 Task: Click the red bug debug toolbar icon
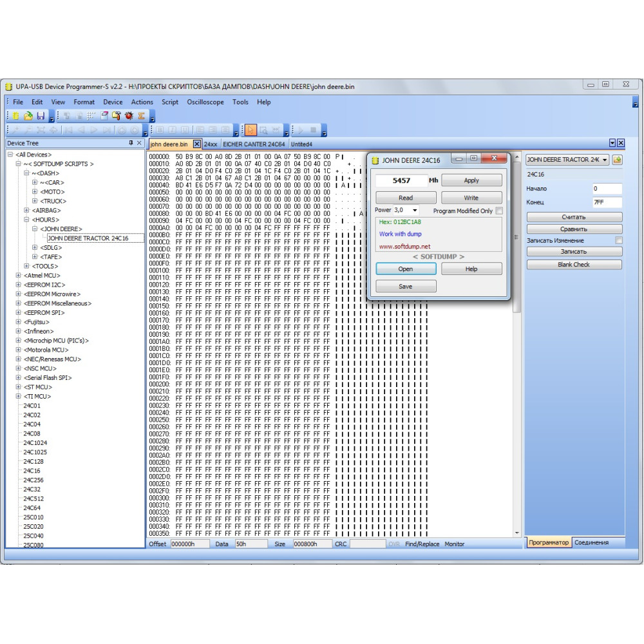[x=129, y=116]
